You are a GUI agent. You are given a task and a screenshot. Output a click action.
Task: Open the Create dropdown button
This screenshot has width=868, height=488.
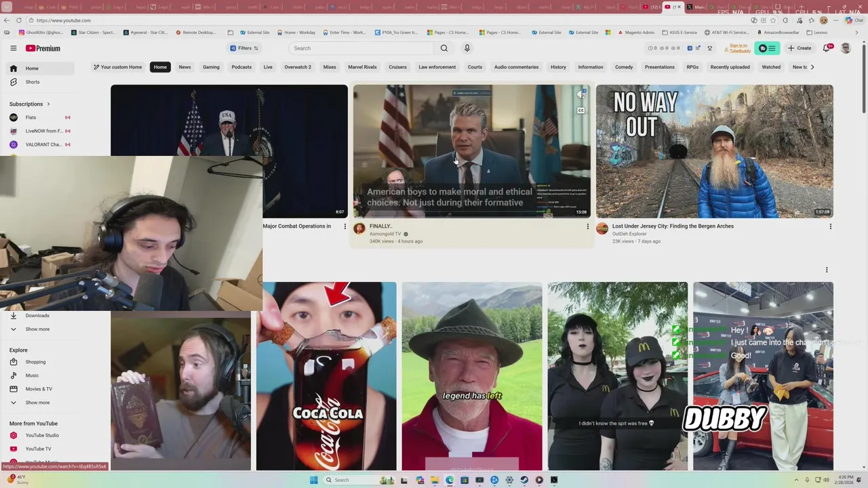coord(800,48)
